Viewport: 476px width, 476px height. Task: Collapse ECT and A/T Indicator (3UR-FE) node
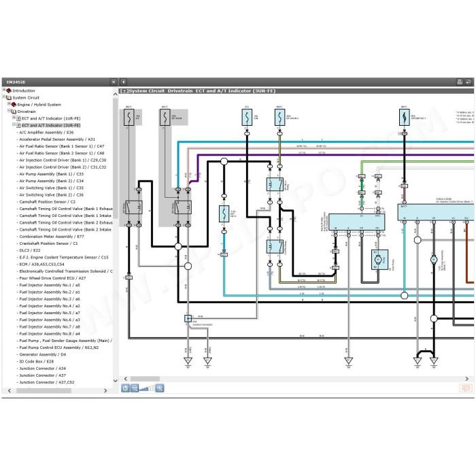pos(14,124)
